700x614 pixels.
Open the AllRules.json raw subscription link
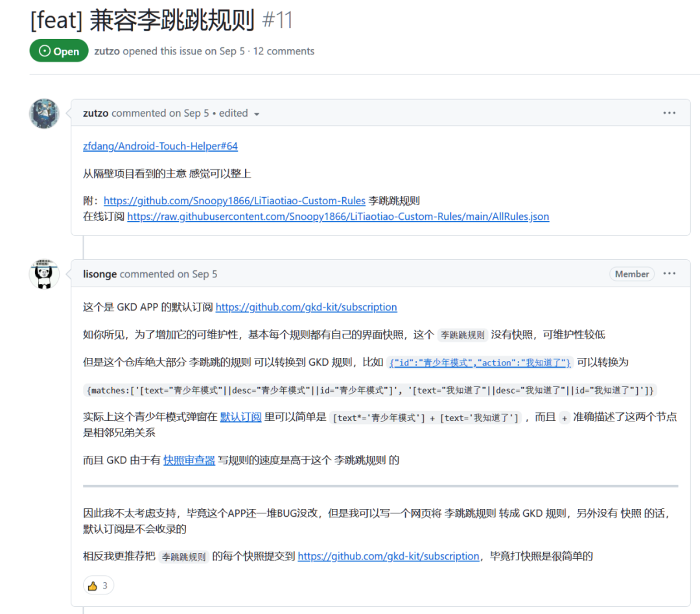(x=338, y=217)
